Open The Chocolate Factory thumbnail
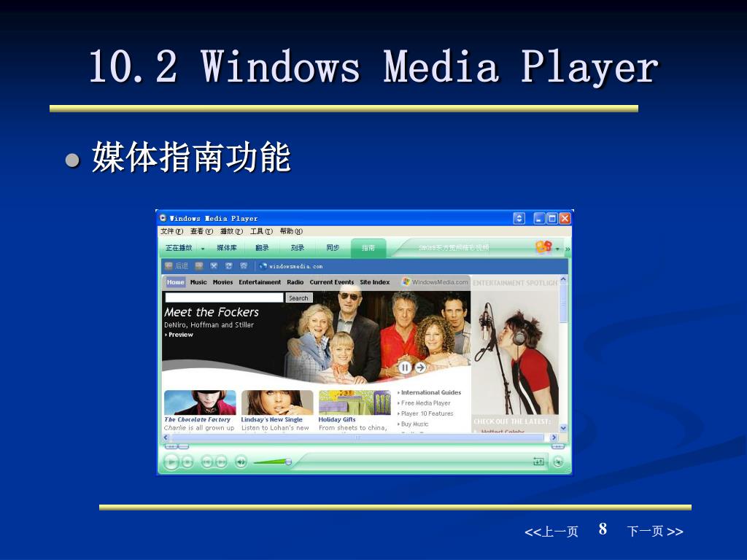Screen dimensions: 747x560 pos(200,402)
